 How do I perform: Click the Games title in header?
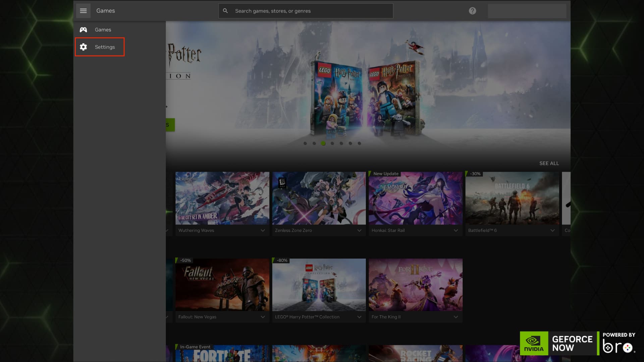coord(106,11)
